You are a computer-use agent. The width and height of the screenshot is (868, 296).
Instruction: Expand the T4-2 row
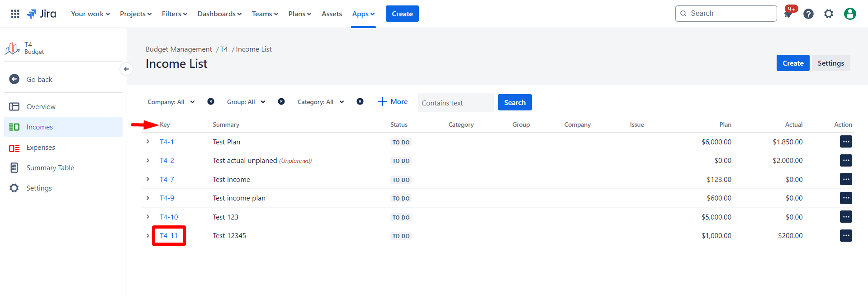pyautogui.click(x=147, y=160)
